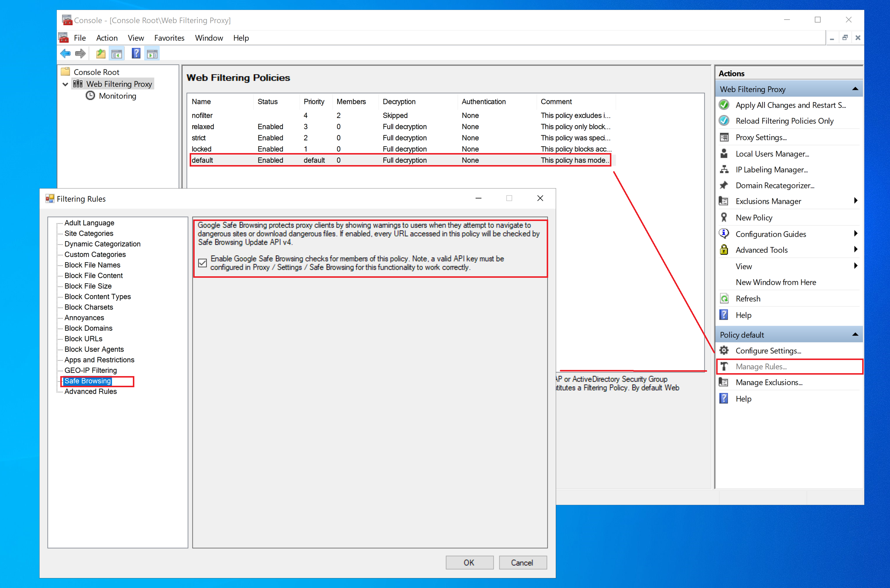This screenshot has width=890, height=588.
Task: Collapse Web Filtering Proxy actions section
Action: click(x=855, y=89)
